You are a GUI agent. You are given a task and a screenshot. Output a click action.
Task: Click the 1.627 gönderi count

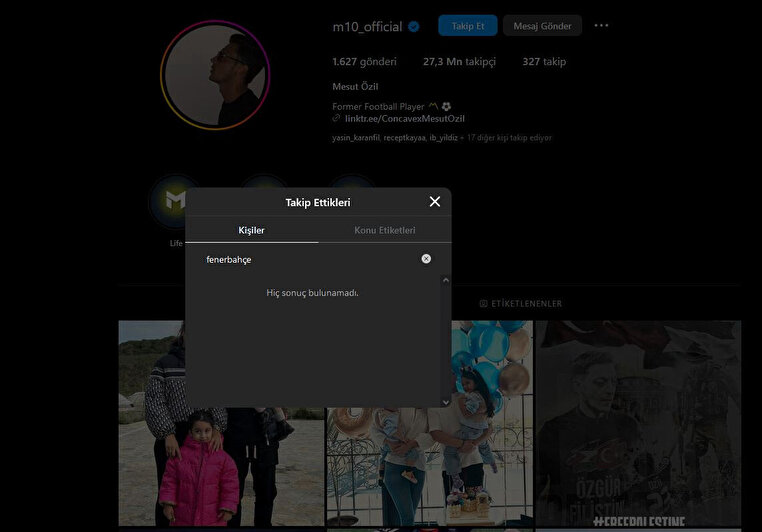[364, 62]
